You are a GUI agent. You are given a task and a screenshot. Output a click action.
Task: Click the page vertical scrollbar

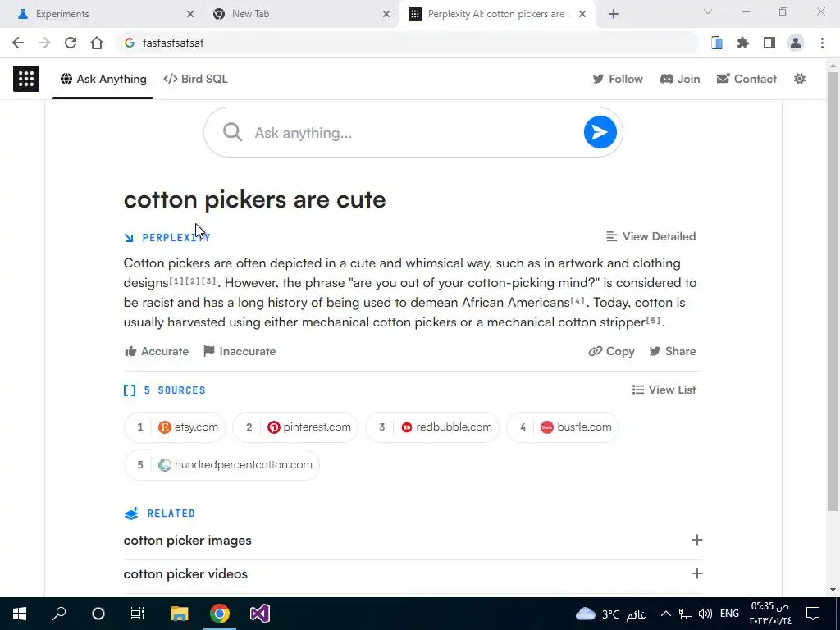833,290
